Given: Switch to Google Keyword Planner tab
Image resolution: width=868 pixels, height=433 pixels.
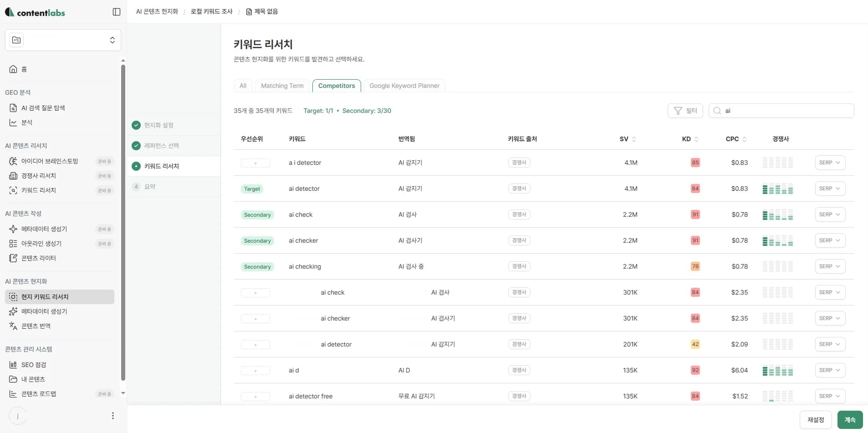Looking at the screenshot, I should coord(404,86).
